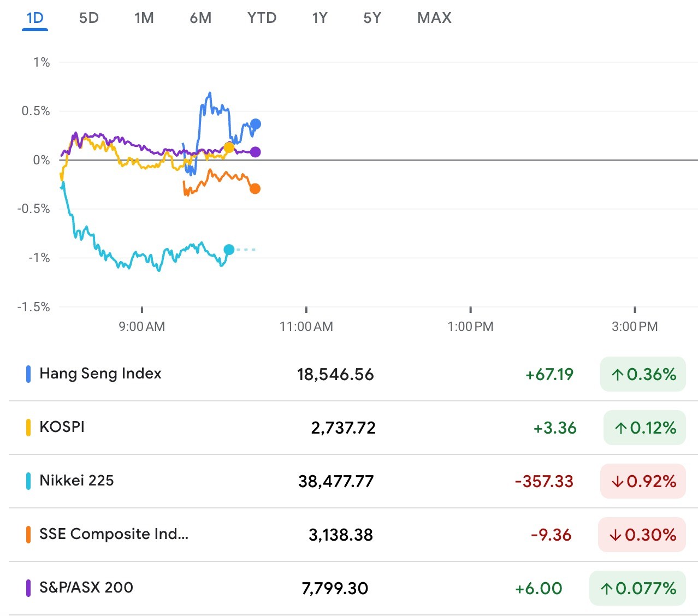698x616 pixels.
Task: Click the Nikkei 0.92% loss badge
Action: (643, 481)
